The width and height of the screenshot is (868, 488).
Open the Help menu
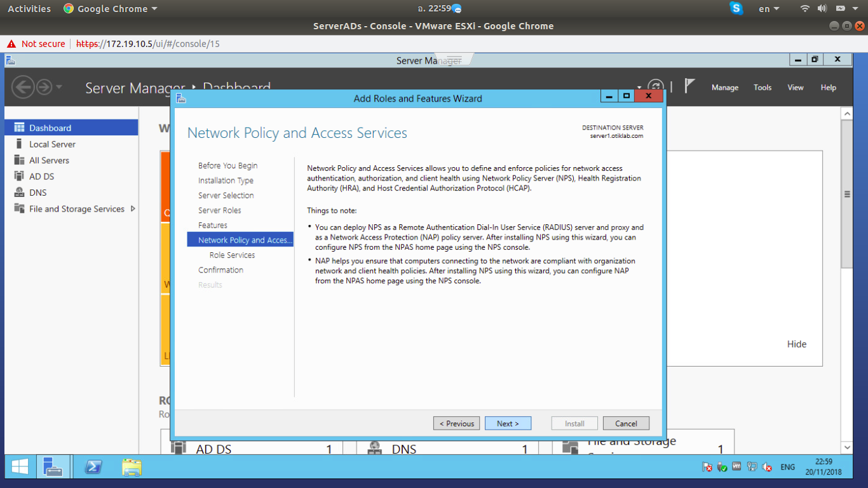click(829, 88)
